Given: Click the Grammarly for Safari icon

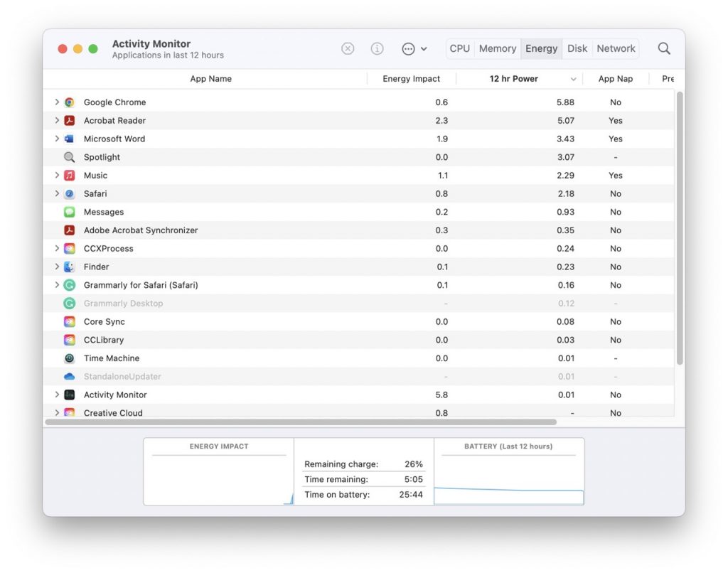Looking at the screenshot, I should click(x=70, y=285).
